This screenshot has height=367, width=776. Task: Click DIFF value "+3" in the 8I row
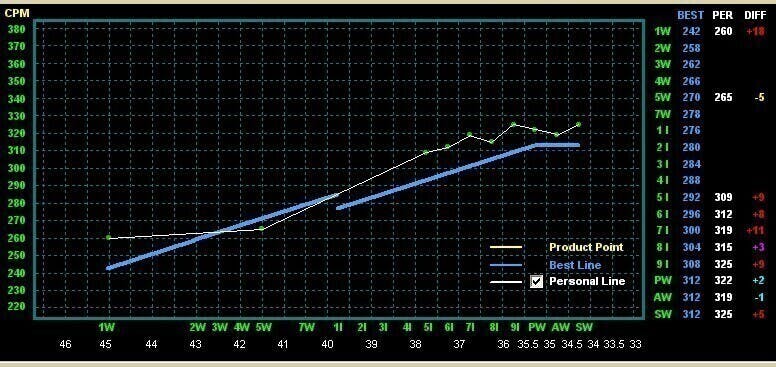759,247
